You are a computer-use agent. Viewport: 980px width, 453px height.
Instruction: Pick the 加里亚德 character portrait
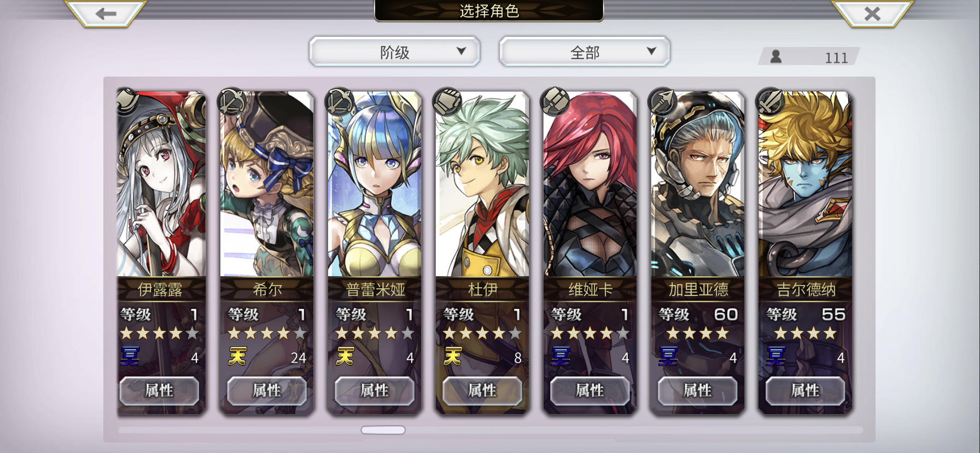pos(698,184)
